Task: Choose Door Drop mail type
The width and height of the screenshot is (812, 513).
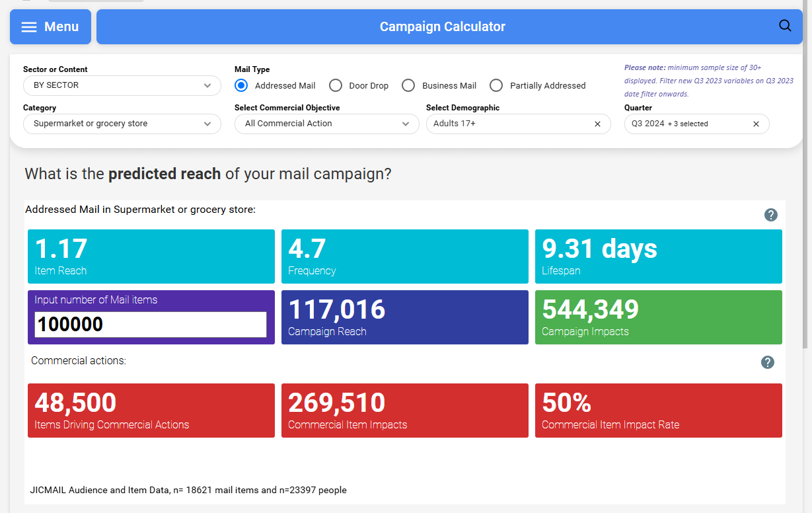Action: (336, 85)
